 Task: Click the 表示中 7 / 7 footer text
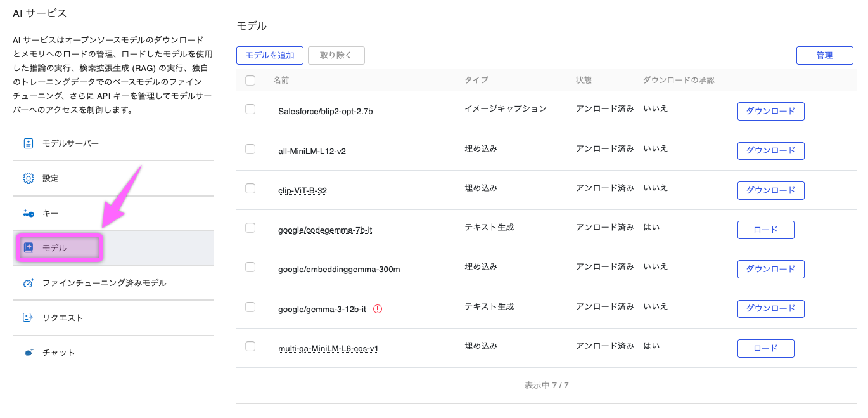click(547, 385)
